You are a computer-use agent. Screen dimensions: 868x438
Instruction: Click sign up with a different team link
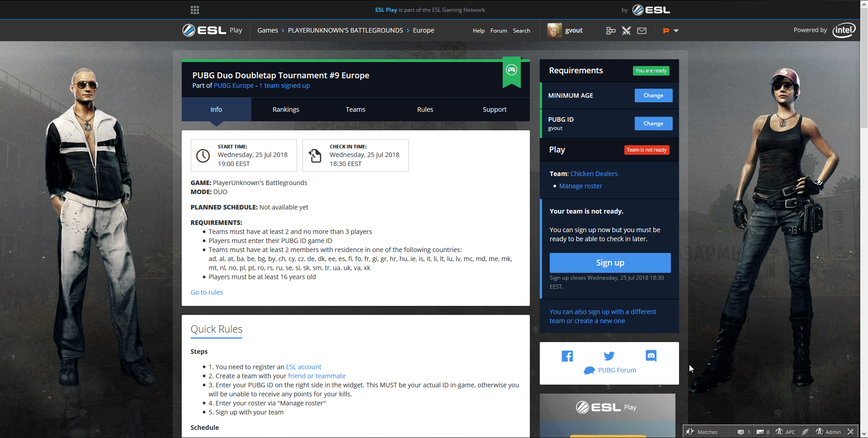[x=603, y=316]
